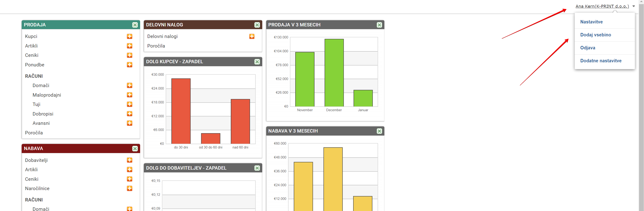Click the NABAVA panel header
The height and width of the screenshot is (211, 644).
pos(81,148)
